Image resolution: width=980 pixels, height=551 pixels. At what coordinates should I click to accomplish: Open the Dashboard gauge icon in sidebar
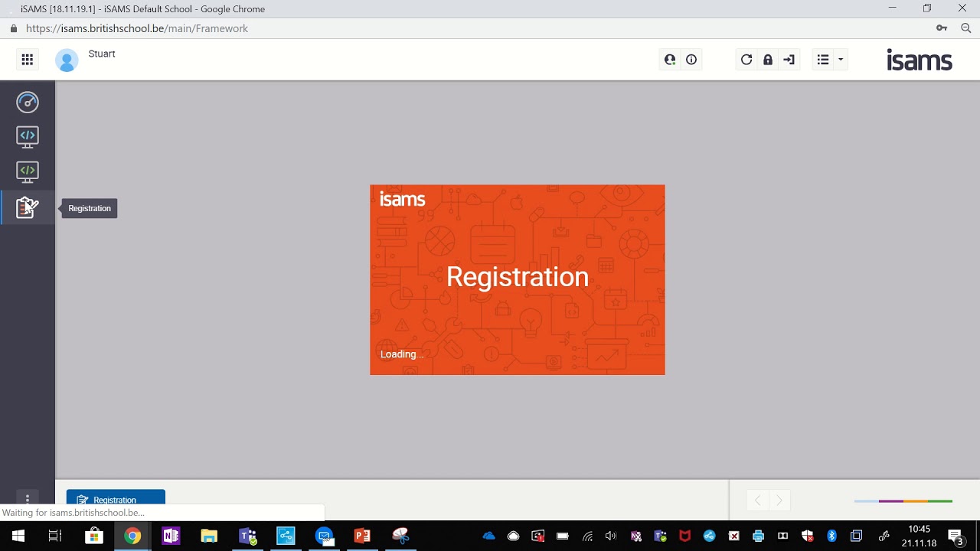pos(28,102)
